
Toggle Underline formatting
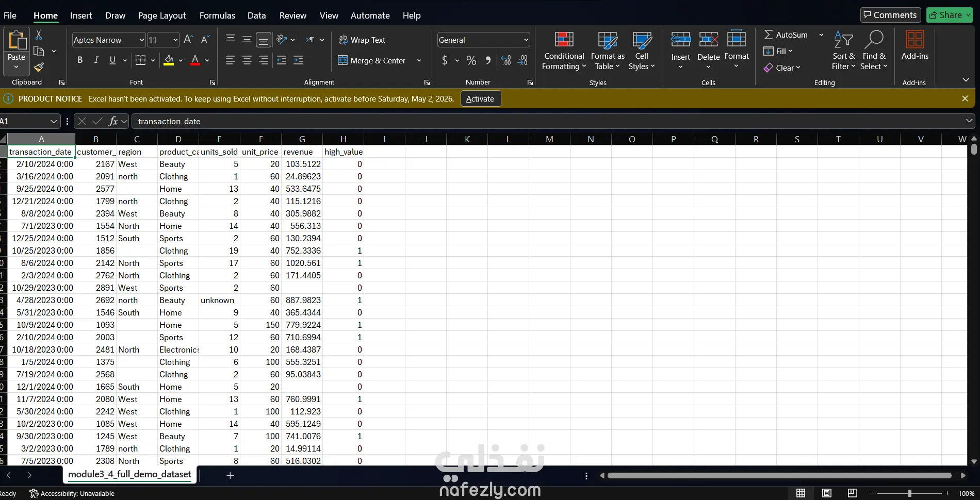(x=112, y=60)
